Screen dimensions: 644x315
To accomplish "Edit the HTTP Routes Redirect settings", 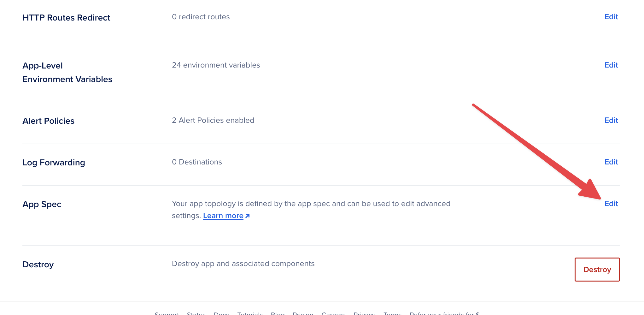I will pyautogui.click(x=611, y=17).
